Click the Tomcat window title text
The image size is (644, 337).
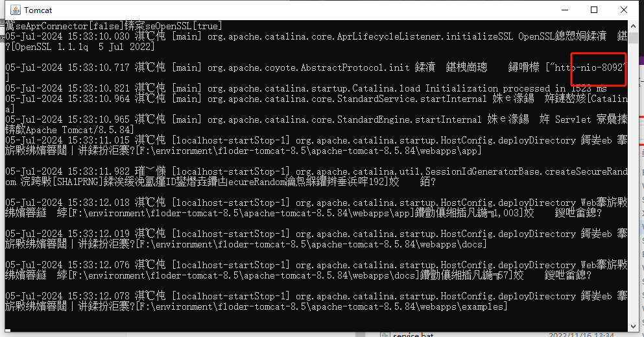point(38,10)
